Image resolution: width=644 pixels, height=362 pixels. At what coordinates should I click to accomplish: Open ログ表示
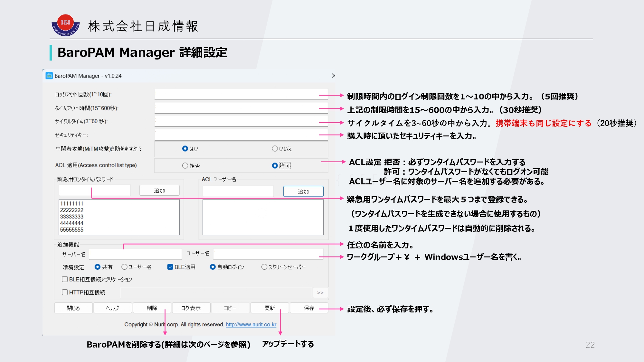tap(191, 308)
